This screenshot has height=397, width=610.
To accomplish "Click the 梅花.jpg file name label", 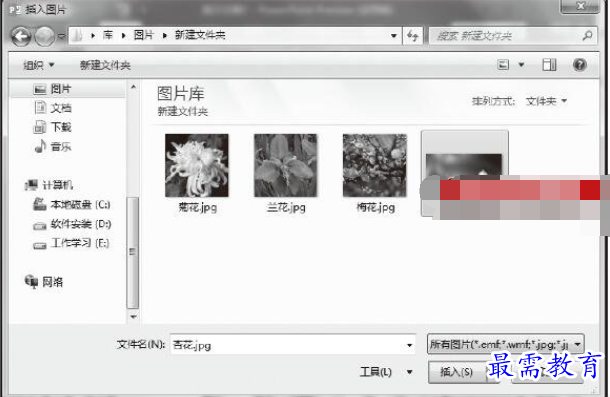I will click(x=375, y=207).
